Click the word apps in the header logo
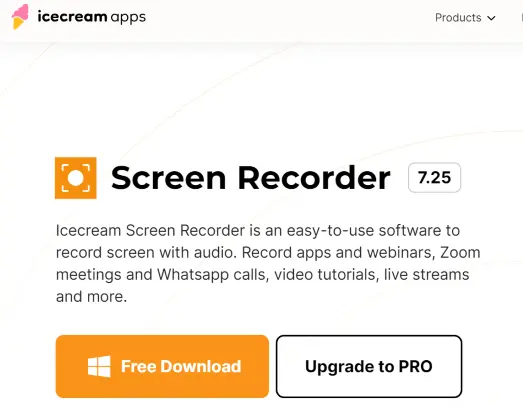The height and width of the screenshot is (407, 523). point(128,18)
